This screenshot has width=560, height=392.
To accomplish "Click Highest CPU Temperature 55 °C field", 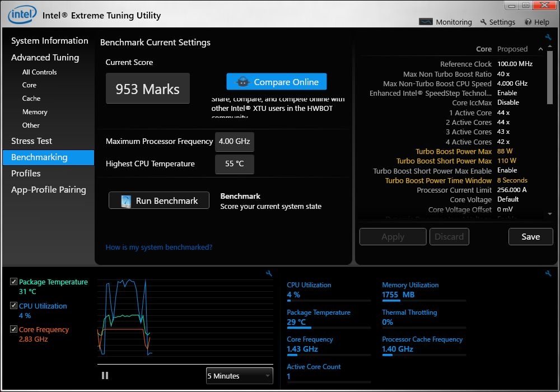I will pyautogui.click(x=234, y=164).
